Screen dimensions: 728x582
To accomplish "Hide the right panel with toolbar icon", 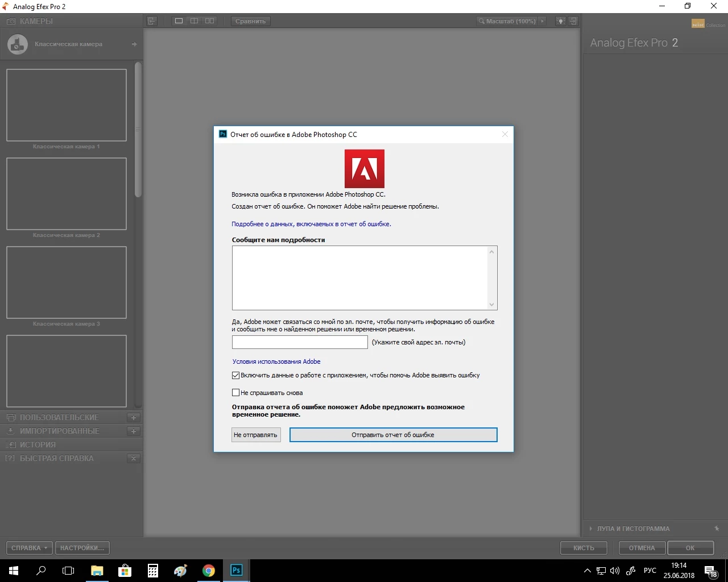I will (x=573, y=21).
